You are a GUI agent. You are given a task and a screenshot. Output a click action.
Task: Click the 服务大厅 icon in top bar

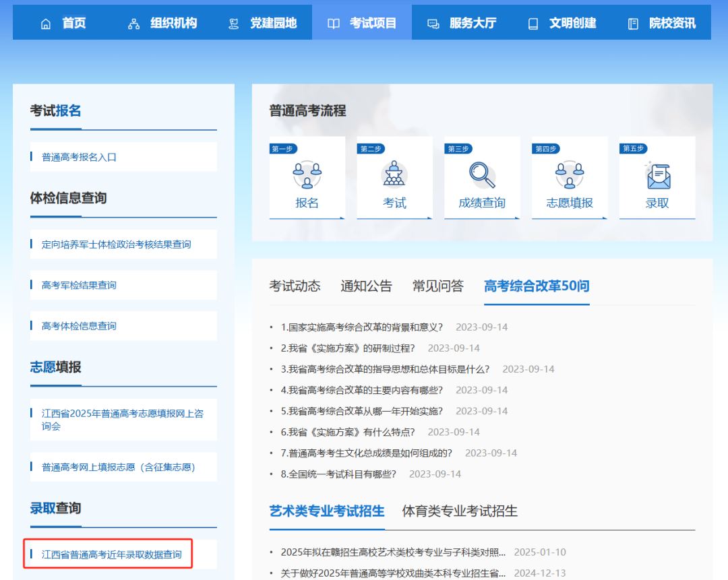[x=432, y=22]
